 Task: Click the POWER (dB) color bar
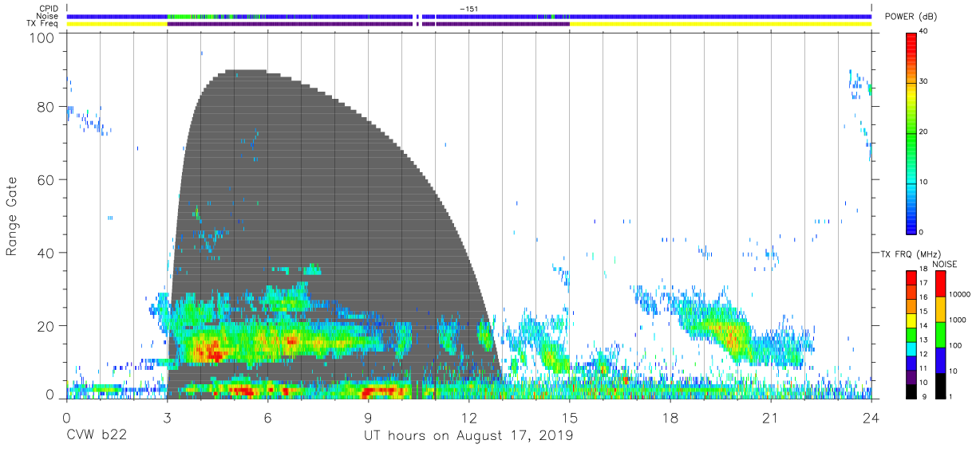pyautogui.click(x=912, y=132)
